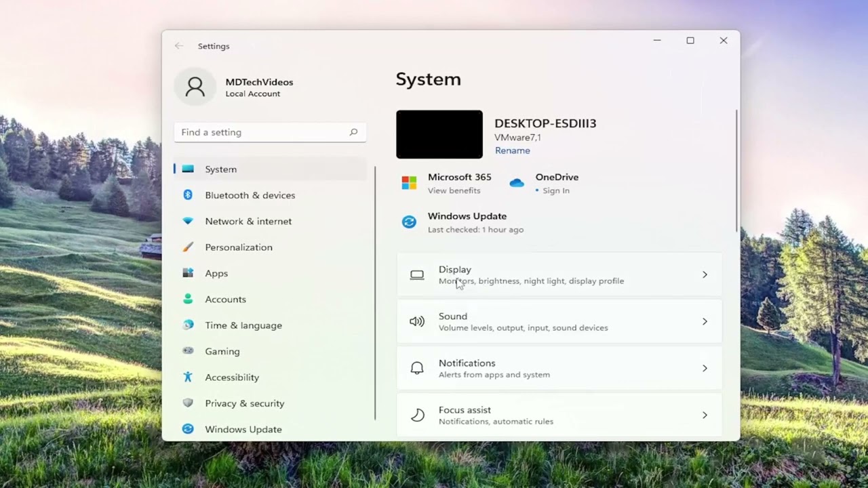The height and width of the screenshot is (488, 868).
Task: Click the sidebar navigation scrollbar
Action: click(375, 293)
